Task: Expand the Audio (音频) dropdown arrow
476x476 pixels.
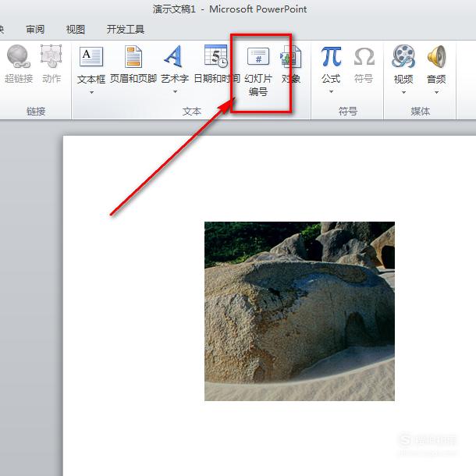Action: click(x=436, y=92)
